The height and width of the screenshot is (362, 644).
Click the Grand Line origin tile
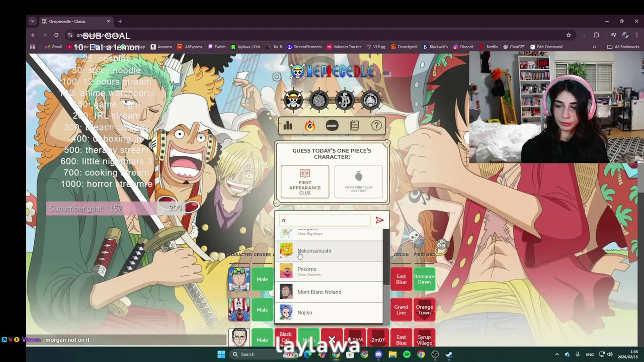point(401,310)
